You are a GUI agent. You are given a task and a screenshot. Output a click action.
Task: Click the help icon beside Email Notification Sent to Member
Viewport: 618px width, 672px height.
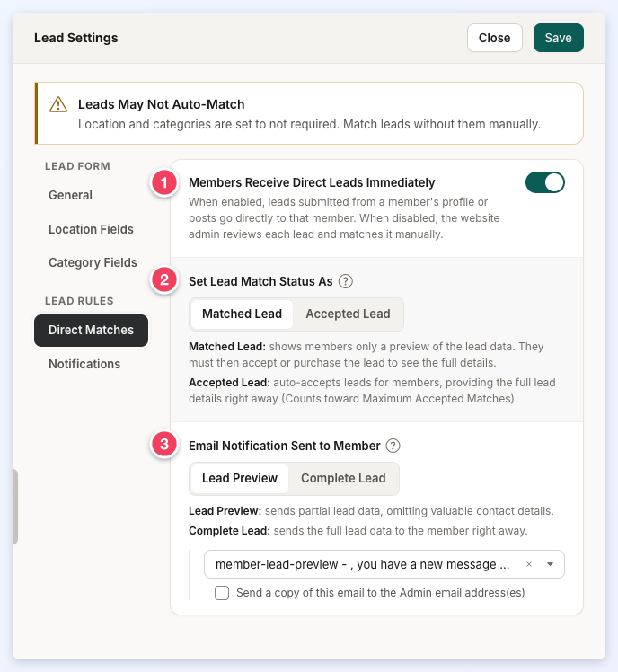pyautogui.click(x=393, y=446)
